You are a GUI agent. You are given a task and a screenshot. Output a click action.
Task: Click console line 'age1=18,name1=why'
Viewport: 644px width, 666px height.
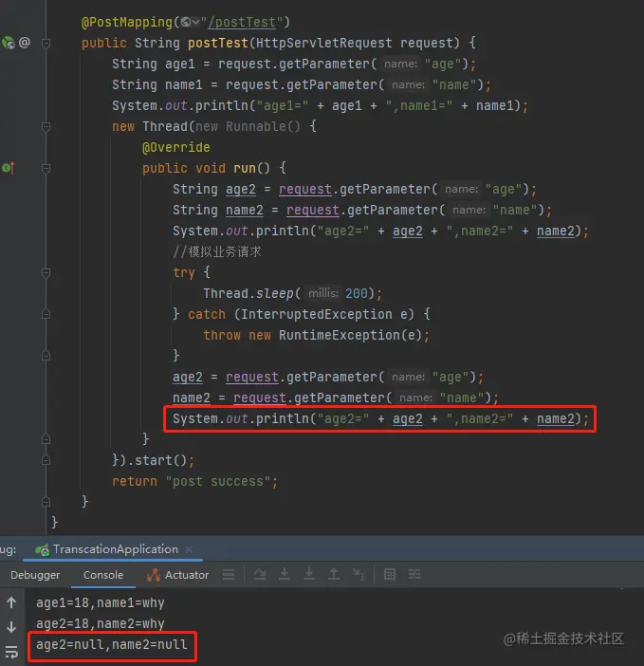click(101, 602)
